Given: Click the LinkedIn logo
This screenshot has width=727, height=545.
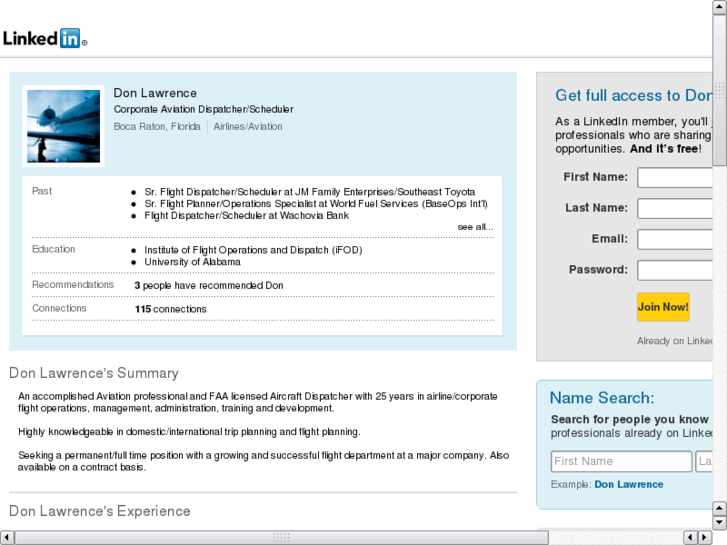Looking at the screenshot, I should [45, 38].
